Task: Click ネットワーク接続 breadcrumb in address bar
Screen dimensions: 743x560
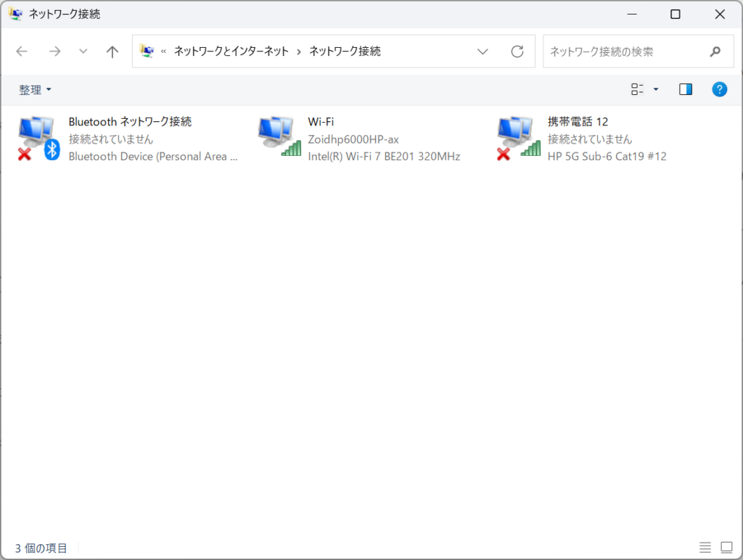Action: [345, 52]
